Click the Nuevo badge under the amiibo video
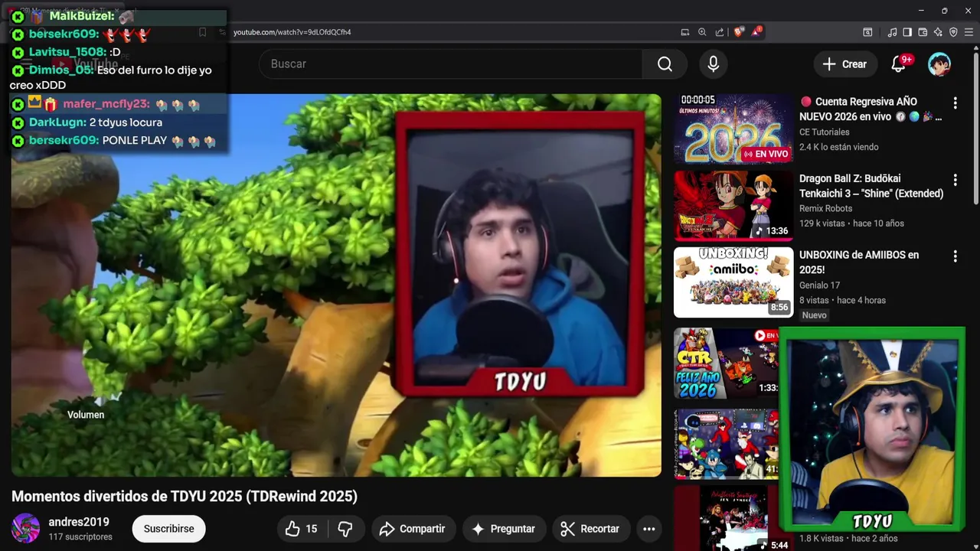 [x=815, y=315]
